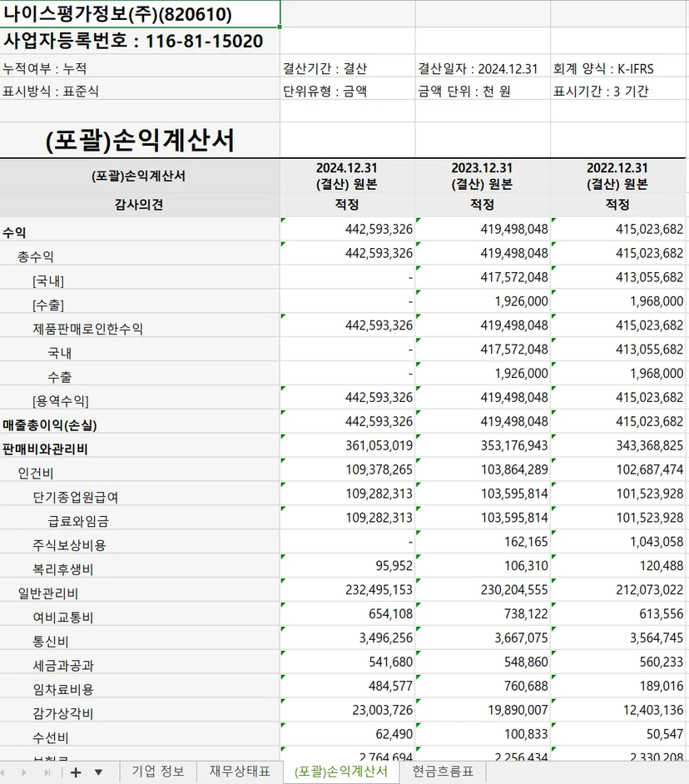Click the 2023 일반관리비 value 230,204,555

click(483, 590)
